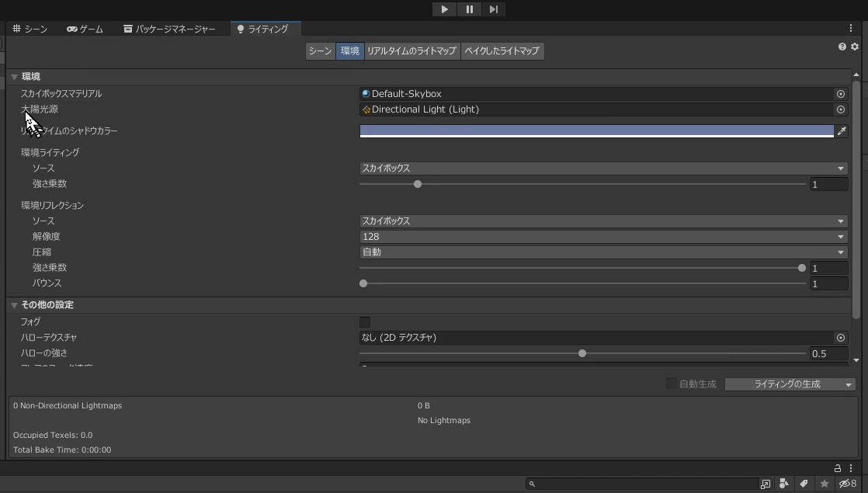Open lighting window help icon
Screen dimensions: 868x493
click(x=842, y=47)
